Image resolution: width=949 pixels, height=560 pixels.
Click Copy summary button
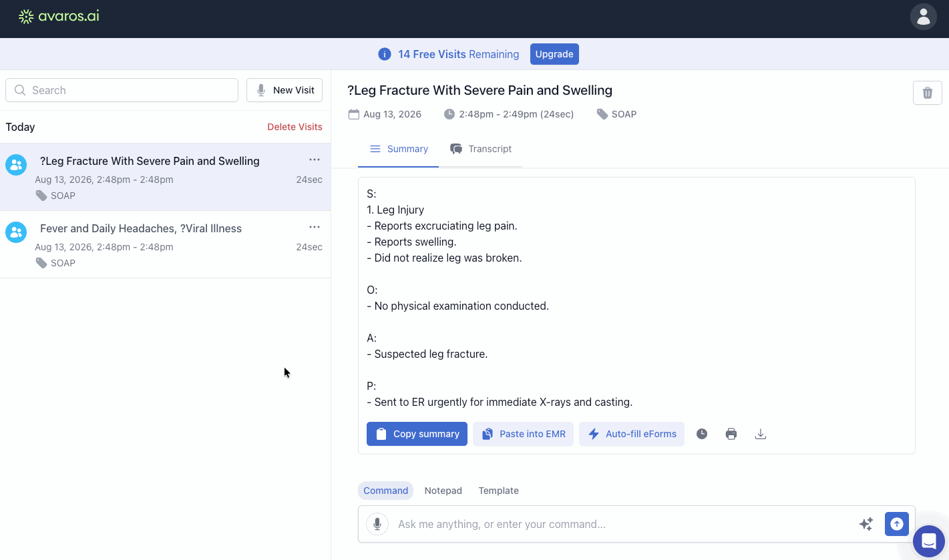[417, 434]
